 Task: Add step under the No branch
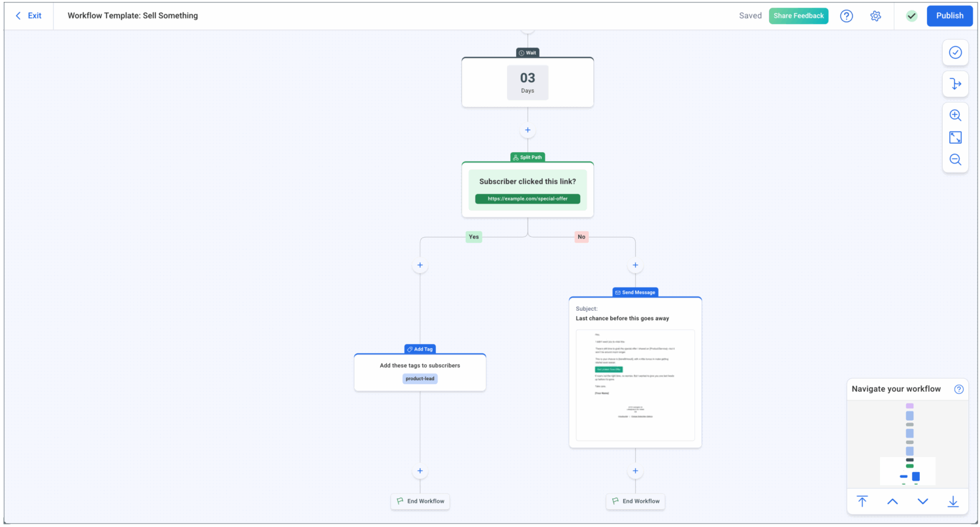[x=635, y=266]
